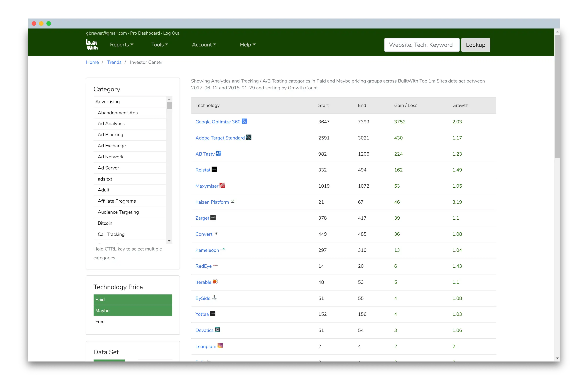Open the Tools dropdown menu

tap(160, 45)
